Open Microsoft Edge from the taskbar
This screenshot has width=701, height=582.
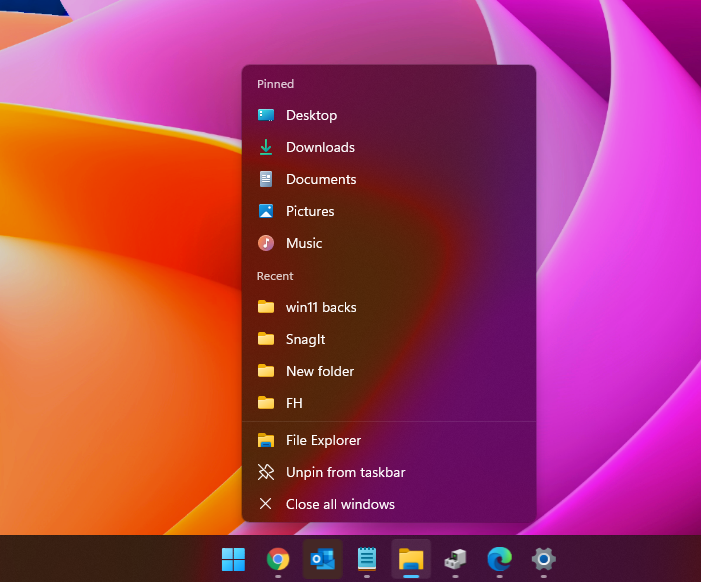[x=499, y=559]
